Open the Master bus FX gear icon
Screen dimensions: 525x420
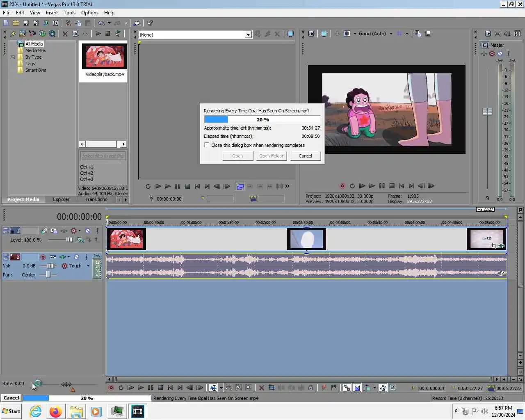tap(492, 53)
